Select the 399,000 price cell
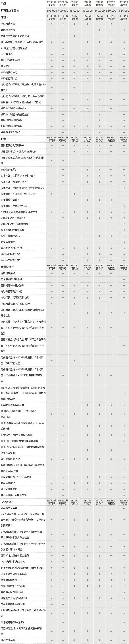Image resolution: width=129 pixels, height=644 pixels. pyautogui.click(x=52, y=11)
